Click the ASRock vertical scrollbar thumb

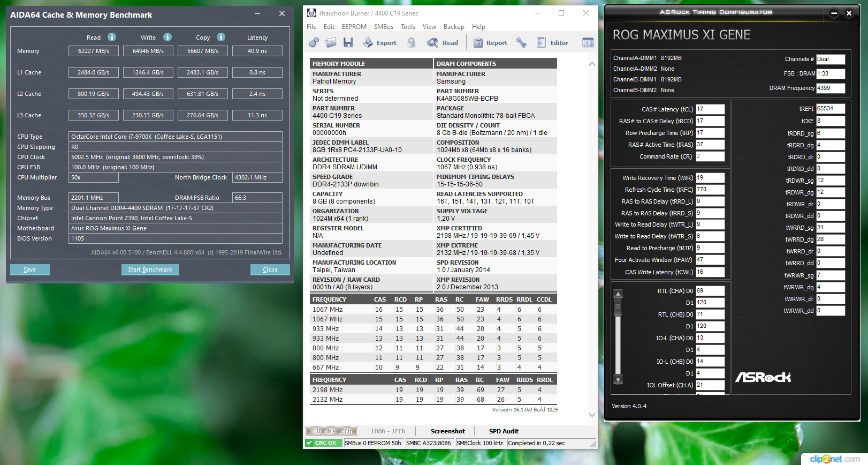[618, 308]
